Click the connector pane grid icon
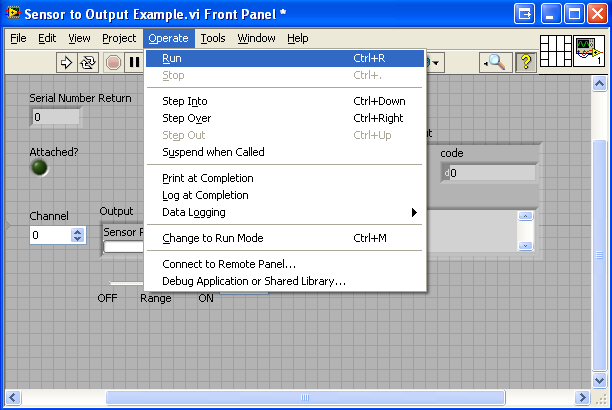 (555, 51)
